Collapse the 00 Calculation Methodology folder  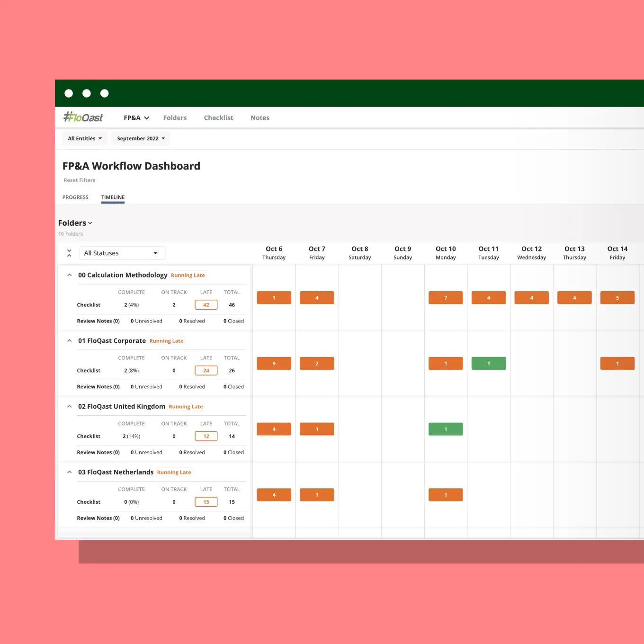click(x=69, y=275)
